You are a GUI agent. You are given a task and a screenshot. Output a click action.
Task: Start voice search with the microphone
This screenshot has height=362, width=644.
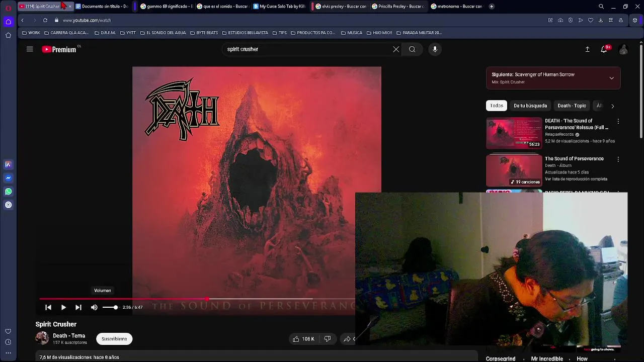click(x=435, y=49)
